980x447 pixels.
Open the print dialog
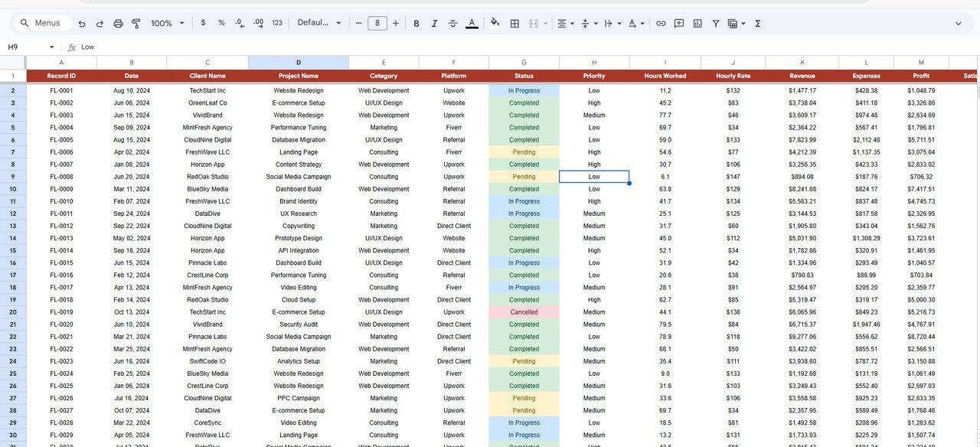118,23
